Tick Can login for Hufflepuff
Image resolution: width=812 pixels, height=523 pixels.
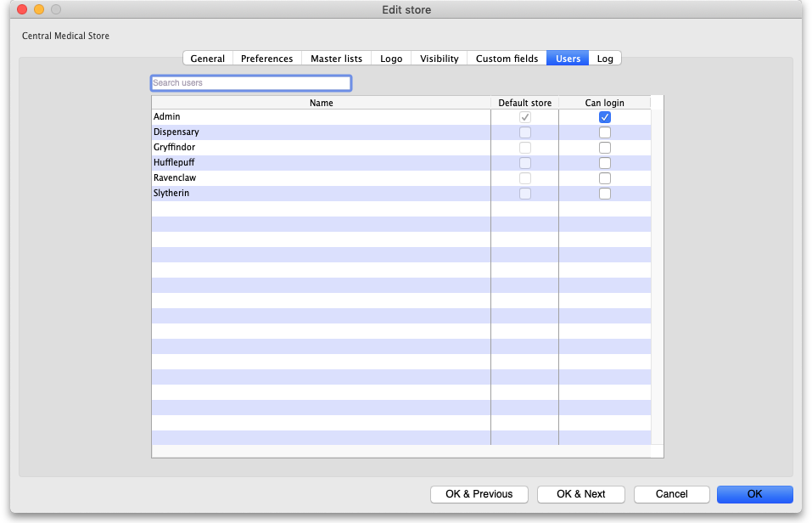[x=605, y=163]
